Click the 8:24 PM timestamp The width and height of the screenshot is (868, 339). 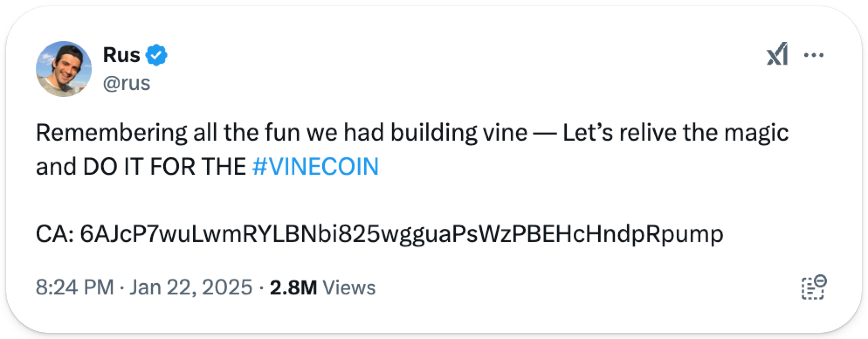click(x=75, y=287)
